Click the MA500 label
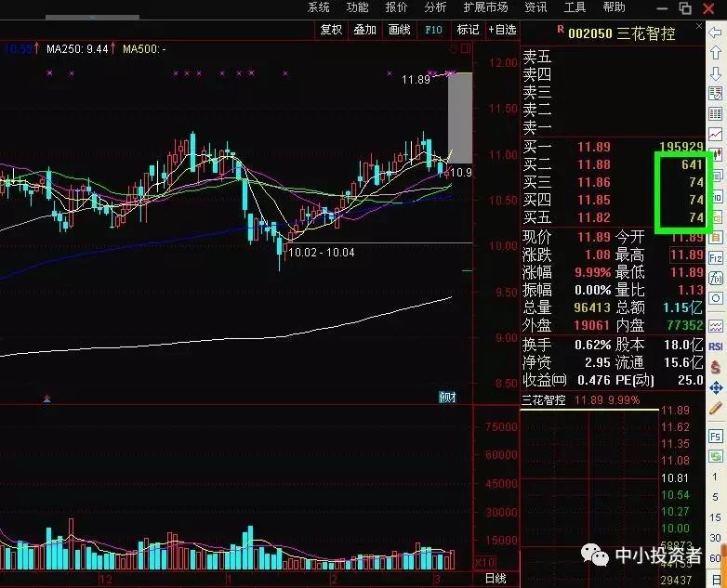727x588 pixels. coord(145,48)
